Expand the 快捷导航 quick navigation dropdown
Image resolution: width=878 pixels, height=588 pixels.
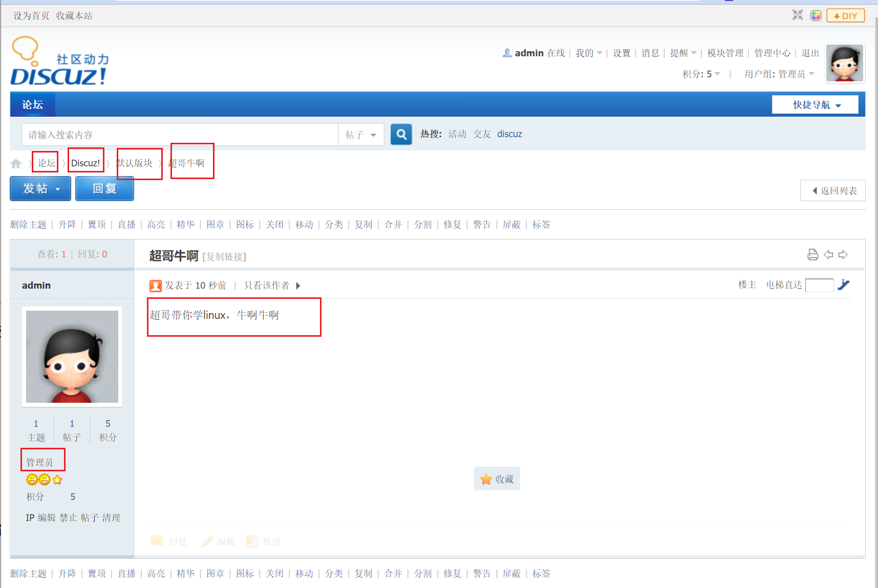[815, 105]
